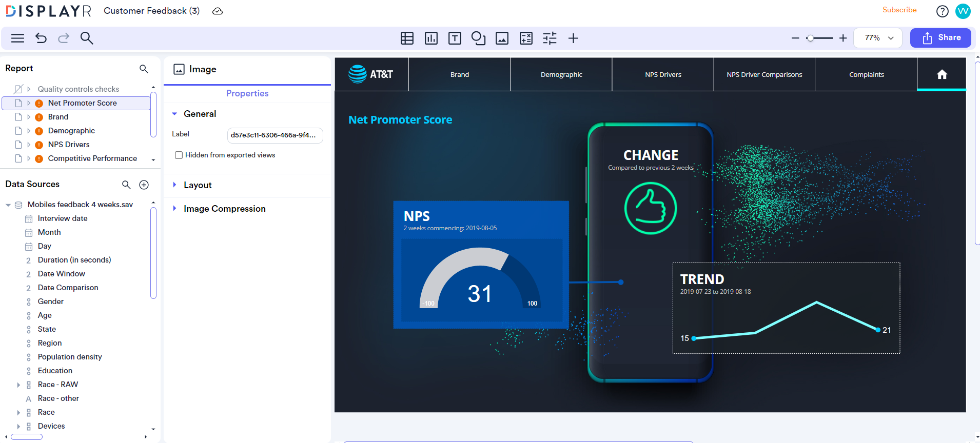
Task: Select the Population density variable
Action: 70,357
